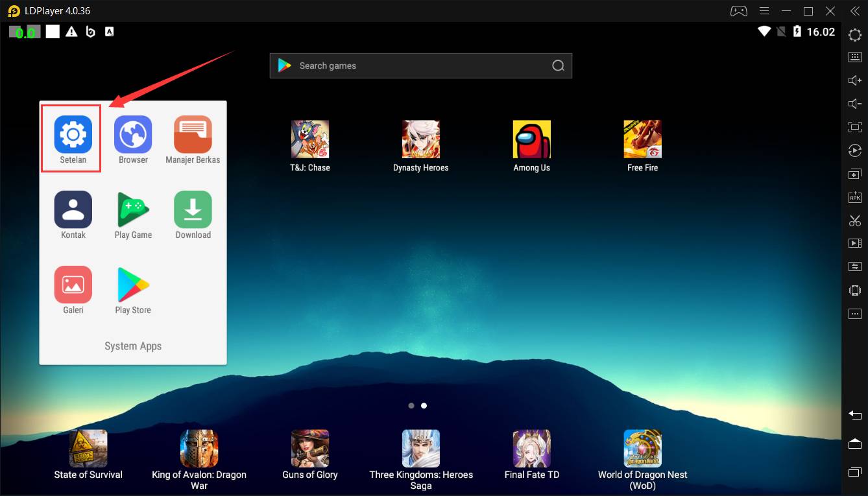Launch Dynasty Heroes game
Image resolution: width=868 pixels, height=496 pixels.
click(421, 139)
